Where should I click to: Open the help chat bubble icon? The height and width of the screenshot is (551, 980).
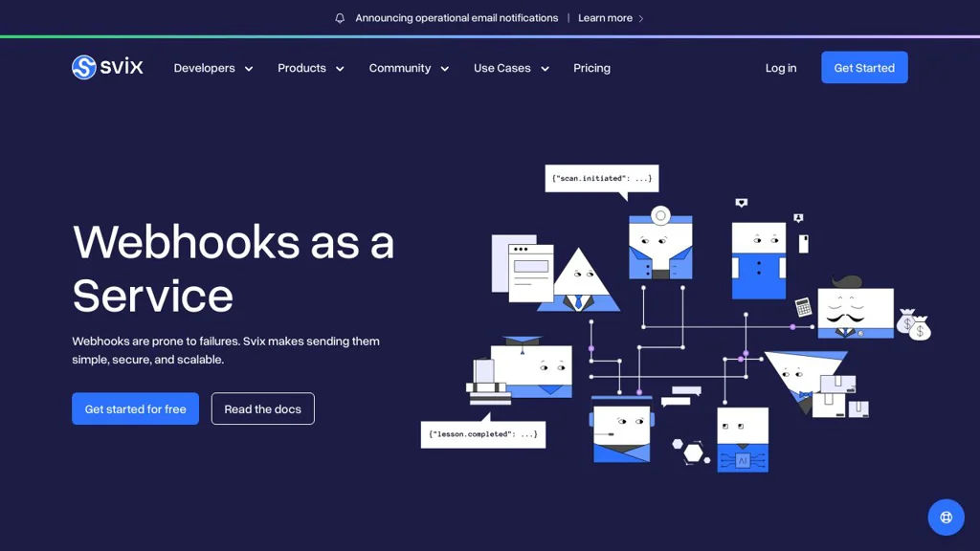(946, 517)
